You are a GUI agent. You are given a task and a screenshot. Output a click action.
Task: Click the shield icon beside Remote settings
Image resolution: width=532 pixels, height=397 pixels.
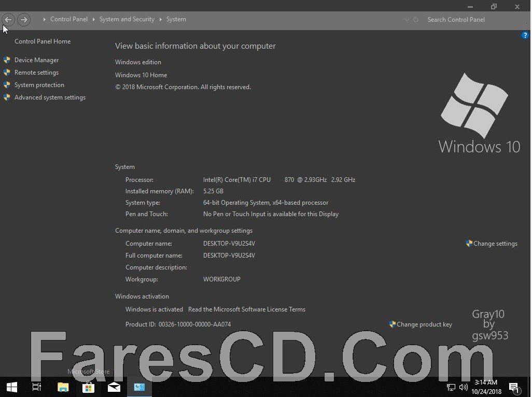[x=7, y=72]
